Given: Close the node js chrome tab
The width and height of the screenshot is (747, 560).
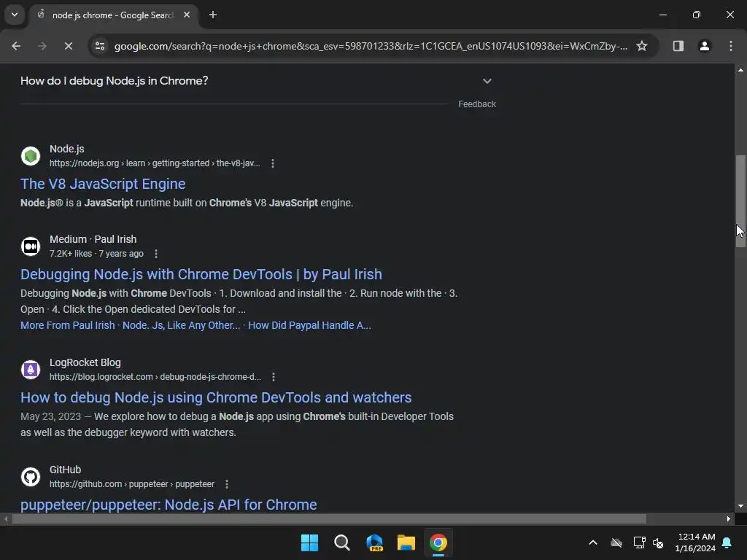Looking at the screenshot, I should (187, 15).
